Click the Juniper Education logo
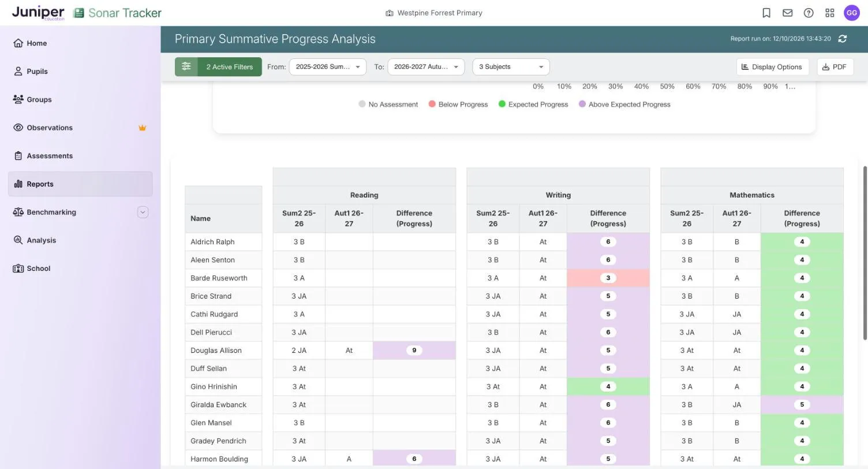Screen dimensions: 868x469 tap(38, 13)
